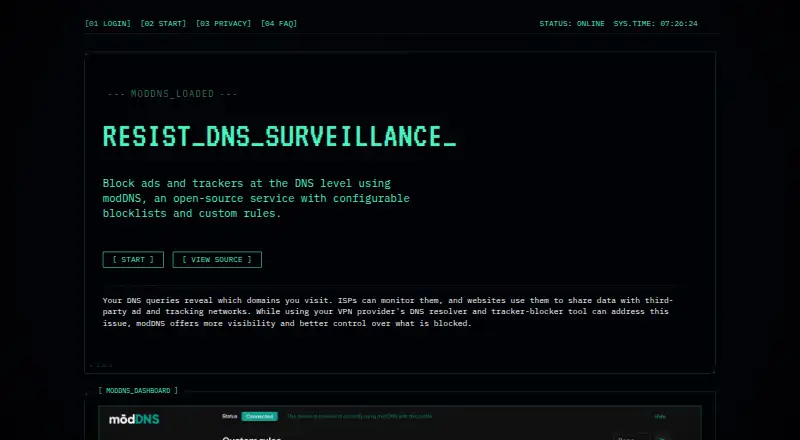Click the SYS.TIME clock readout
The image size is (800, 440).
(656, 23)
